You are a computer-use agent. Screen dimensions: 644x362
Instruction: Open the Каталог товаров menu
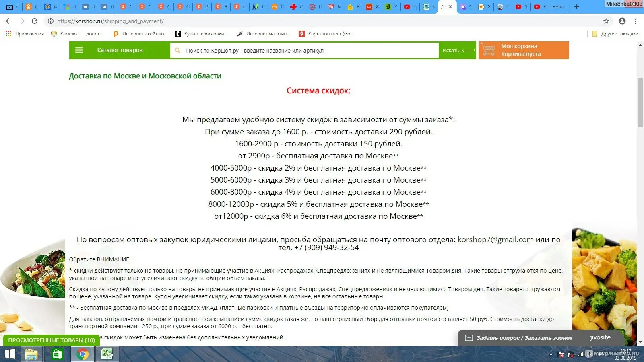[120, 50]
